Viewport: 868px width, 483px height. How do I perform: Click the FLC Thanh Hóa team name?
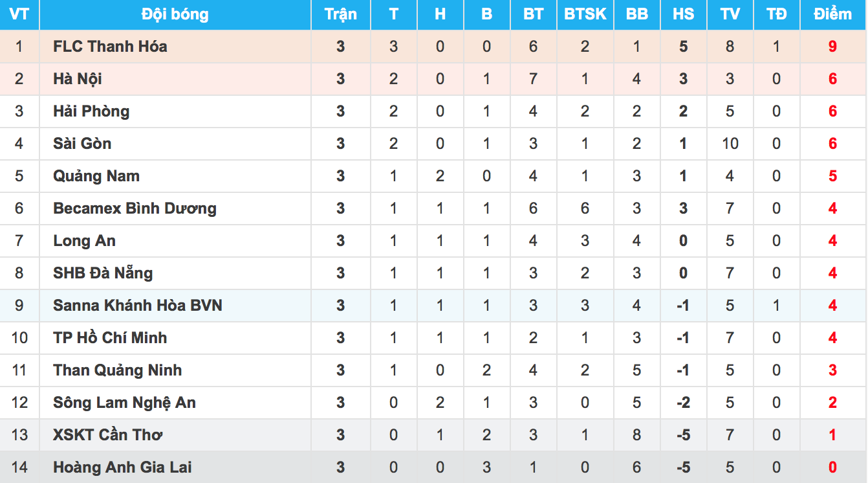tap(110, 47)
